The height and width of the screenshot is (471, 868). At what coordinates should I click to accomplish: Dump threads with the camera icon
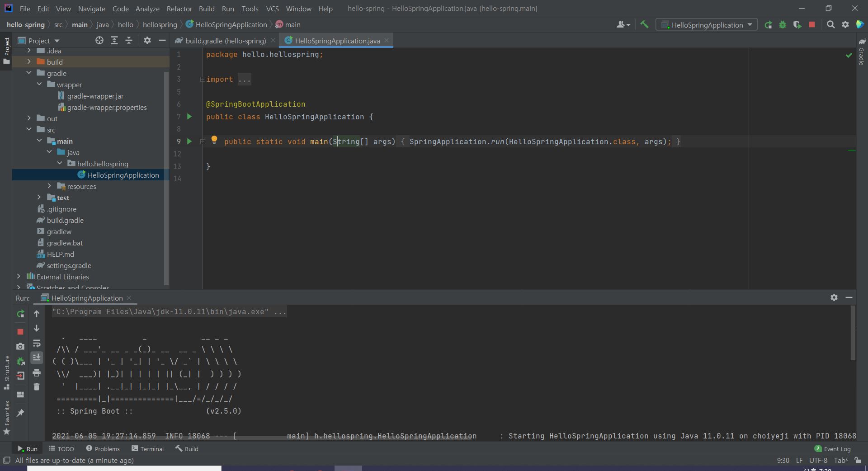(20, 347)
